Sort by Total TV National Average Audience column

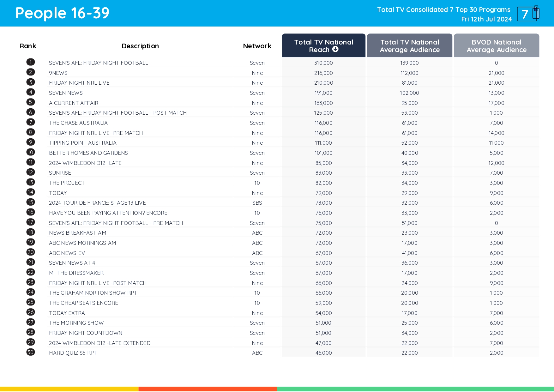click(x=409, y=45)
